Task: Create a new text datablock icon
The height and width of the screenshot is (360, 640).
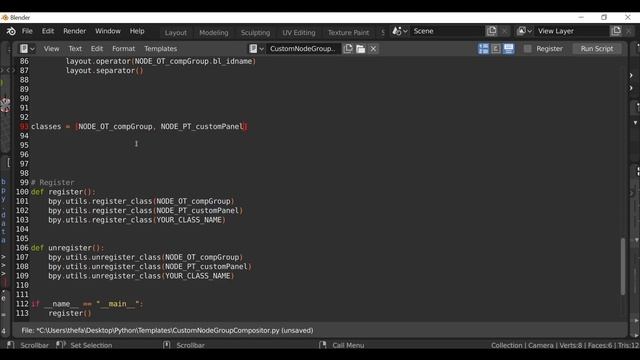Action: pyautogui.click(x=348, y=49)
